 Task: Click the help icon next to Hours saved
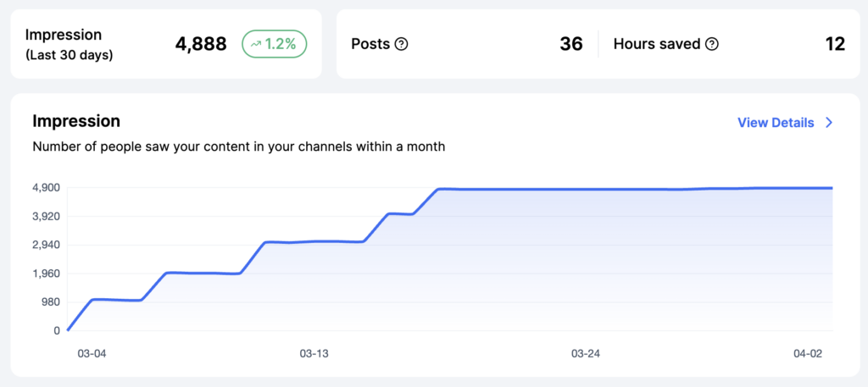click(x=712, y=44)
